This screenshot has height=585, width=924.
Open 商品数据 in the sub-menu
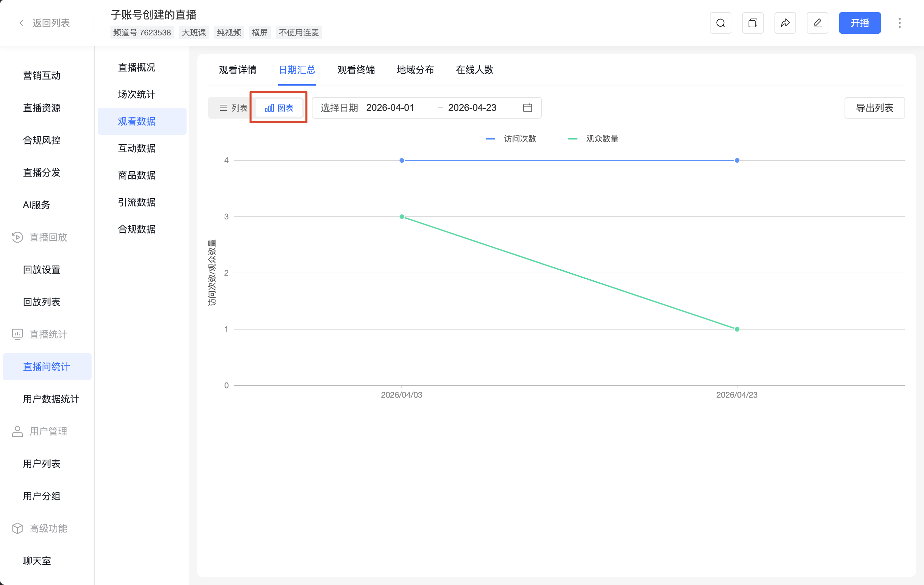tap(142, 176)
